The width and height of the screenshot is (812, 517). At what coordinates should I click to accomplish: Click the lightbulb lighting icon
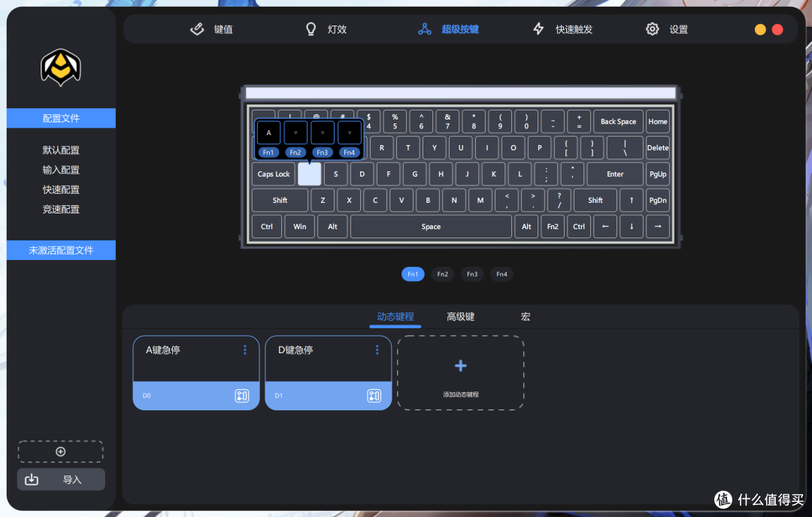pyautogui.click(x=311, y=29)
